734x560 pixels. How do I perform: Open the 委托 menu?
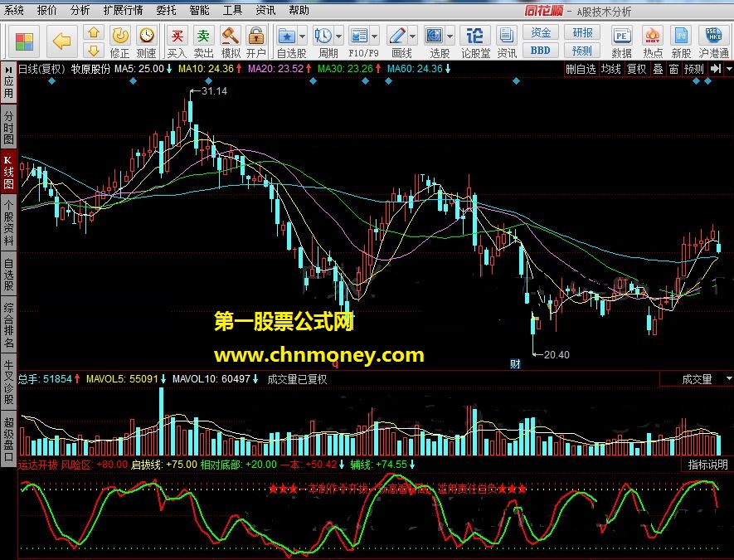(x=166, y=10)
